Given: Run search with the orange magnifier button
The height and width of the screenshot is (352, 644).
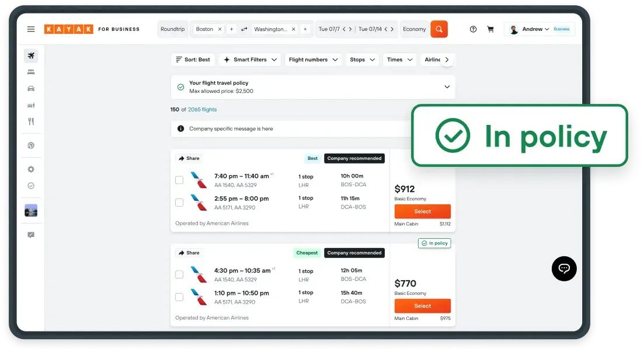Looking at the screenshot, I should pos(439,29).
